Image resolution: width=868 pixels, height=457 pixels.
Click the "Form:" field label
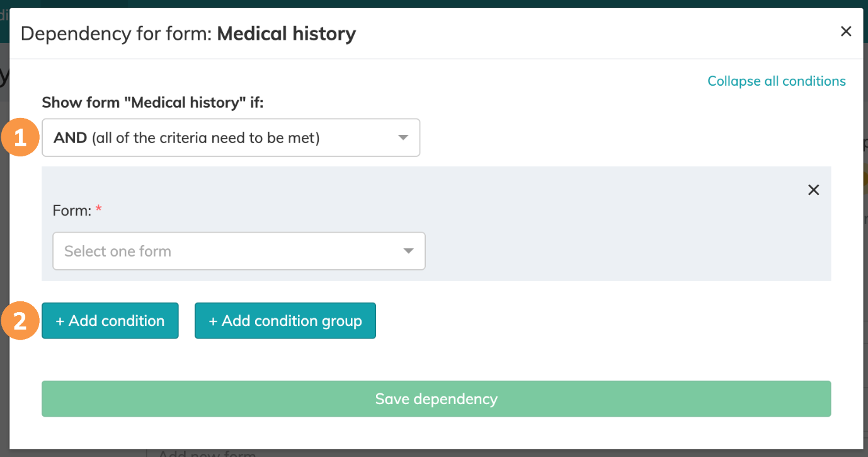pyautogui.click(x=72, y=211)
